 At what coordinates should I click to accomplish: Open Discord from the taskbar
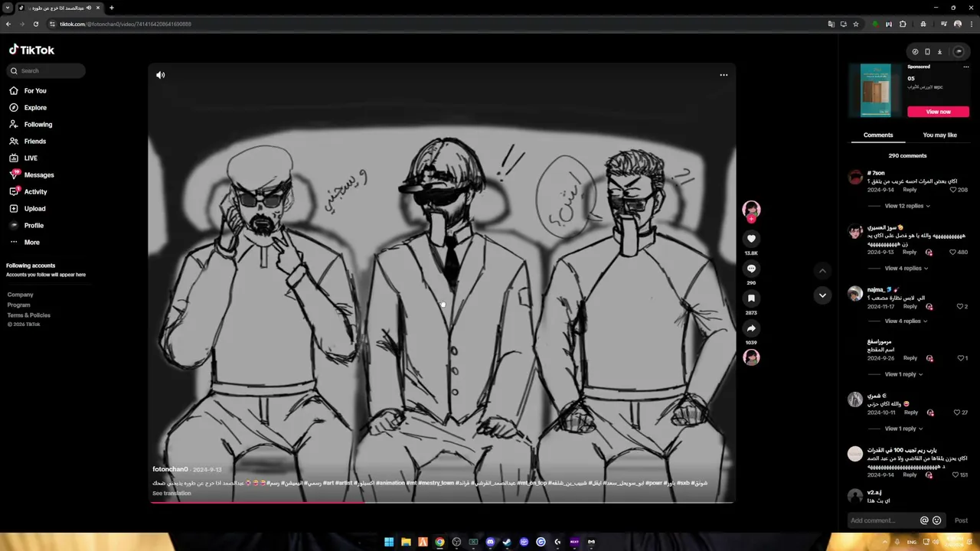[490, 542]
